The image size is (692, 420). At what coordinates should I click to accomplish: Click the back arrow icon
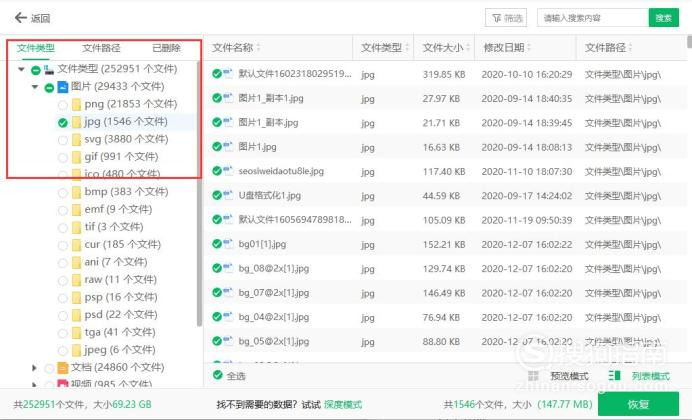(x=20, y=18)
